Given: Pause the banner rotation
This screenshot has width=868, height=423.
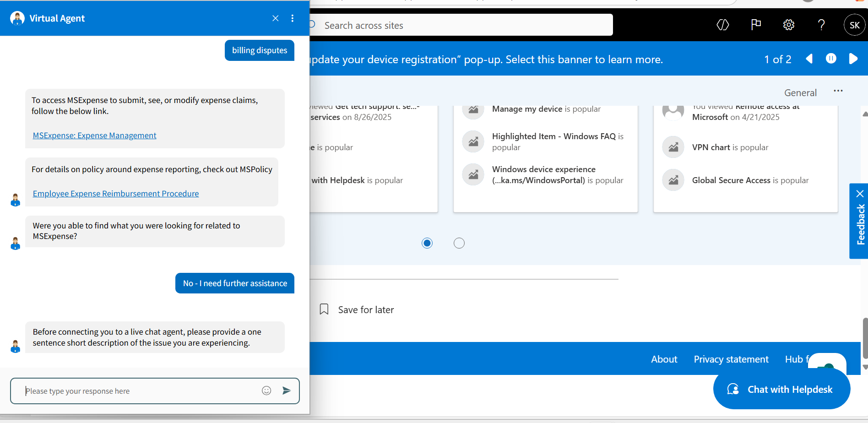Looking at the screenshot, I should [x=831, y=59].
